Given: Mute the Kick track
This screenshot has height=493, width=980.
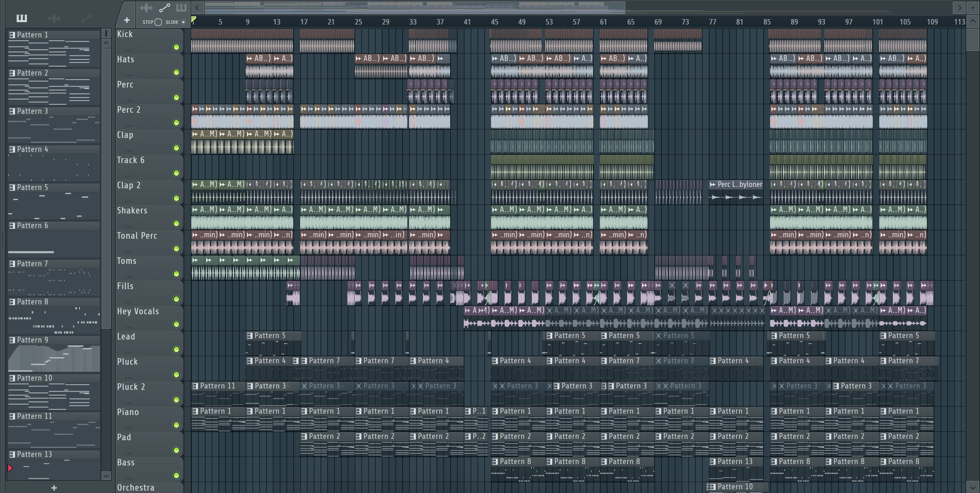Looking at the screenshot, I should point(176,47).
